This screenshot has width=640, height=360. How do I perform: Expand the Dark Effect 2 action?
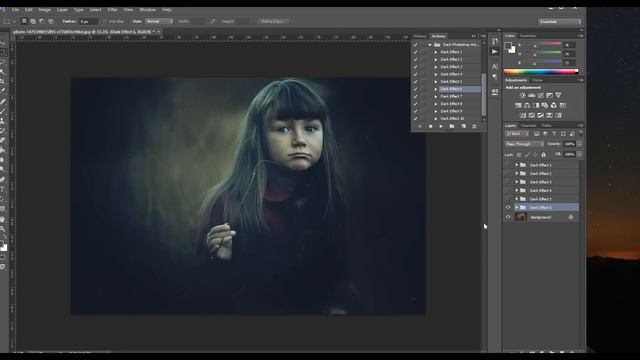point(436,60)
